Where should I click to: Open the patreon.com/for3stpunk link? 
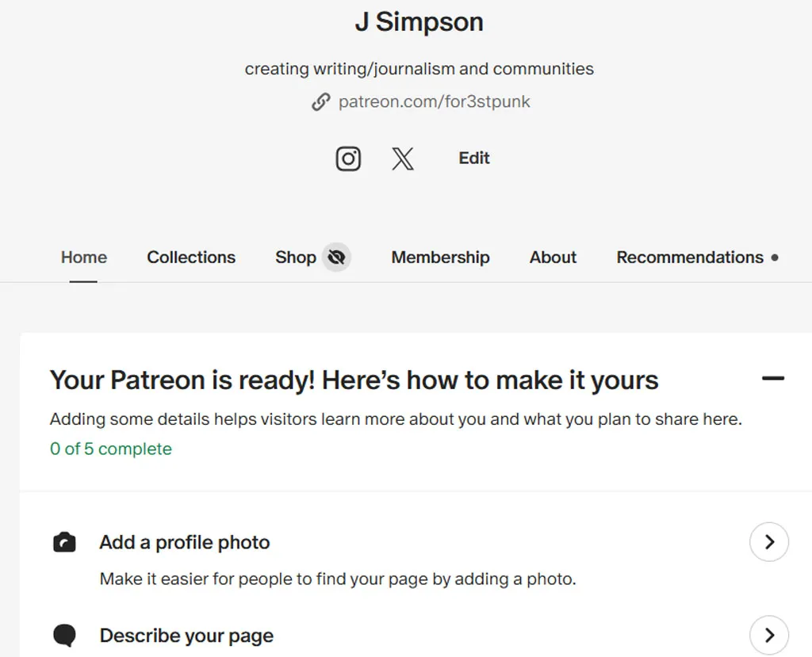click(434, 101)
